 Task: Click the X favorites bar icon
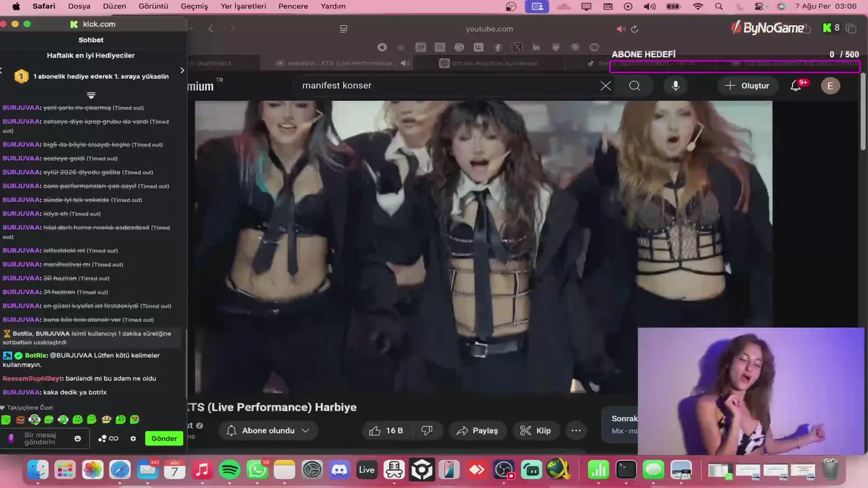point(517,47)
